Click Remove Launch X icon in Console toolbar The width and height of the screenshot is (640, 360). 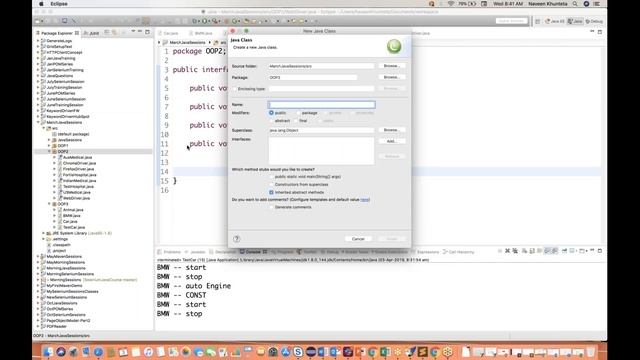(507, 251)
